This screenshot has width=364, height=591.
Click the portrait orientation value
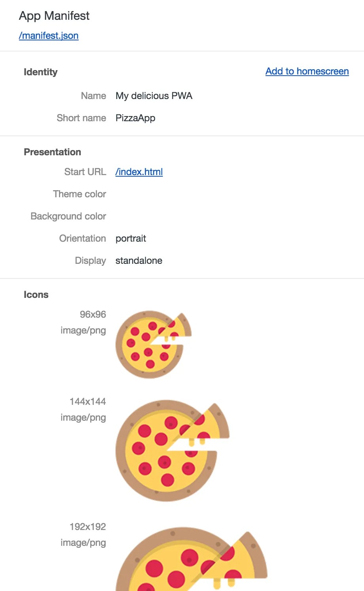131,238
